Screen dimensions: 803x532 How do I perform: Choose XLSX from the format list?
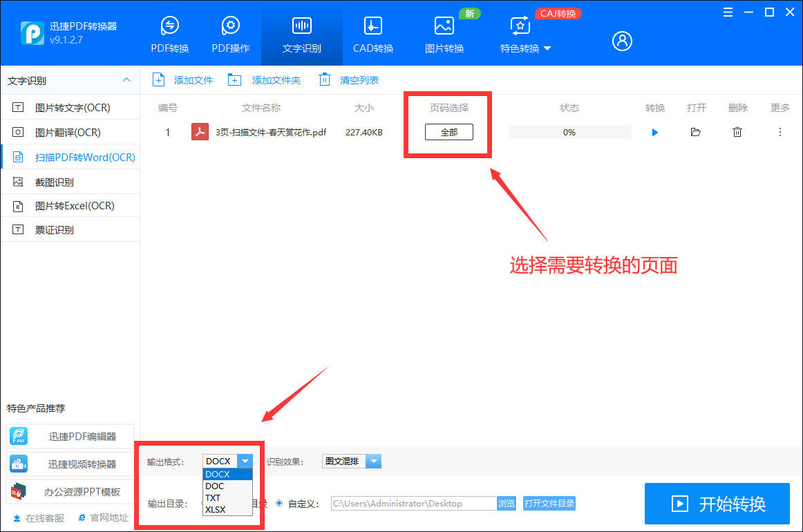(228, 509)
